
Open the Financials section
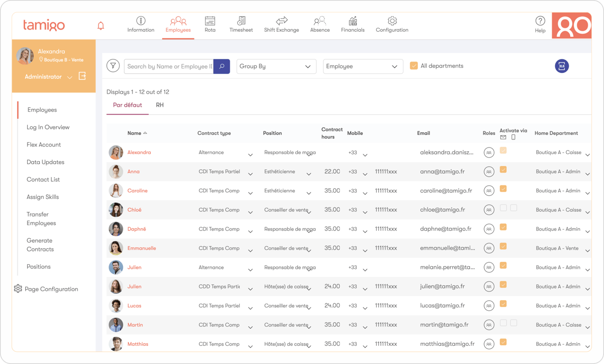pos(353,25)
